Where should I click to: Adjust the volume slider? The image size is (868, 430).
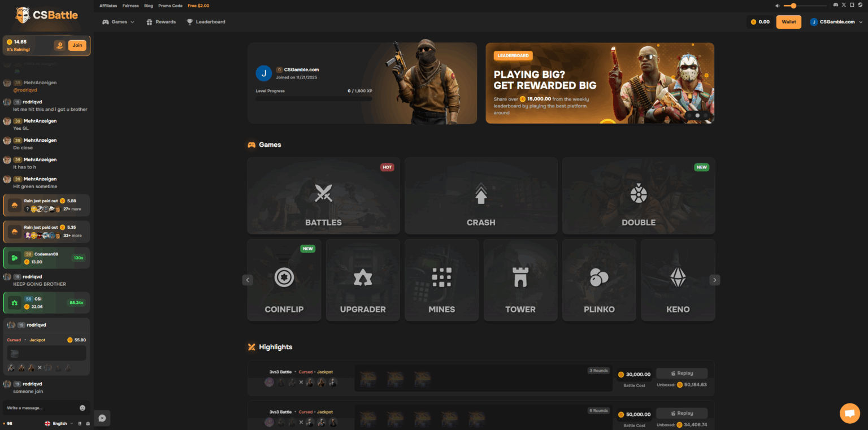[x=794, y=5]
